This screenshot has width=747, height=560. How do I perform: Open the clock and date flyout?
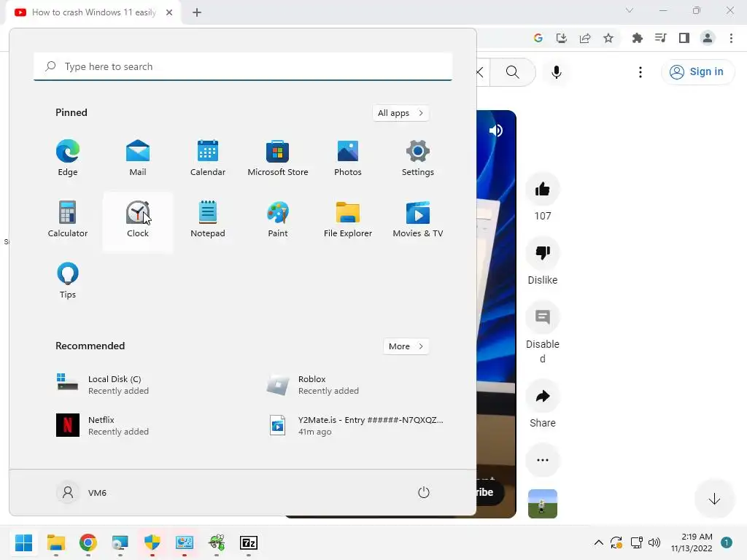point(692,542)
